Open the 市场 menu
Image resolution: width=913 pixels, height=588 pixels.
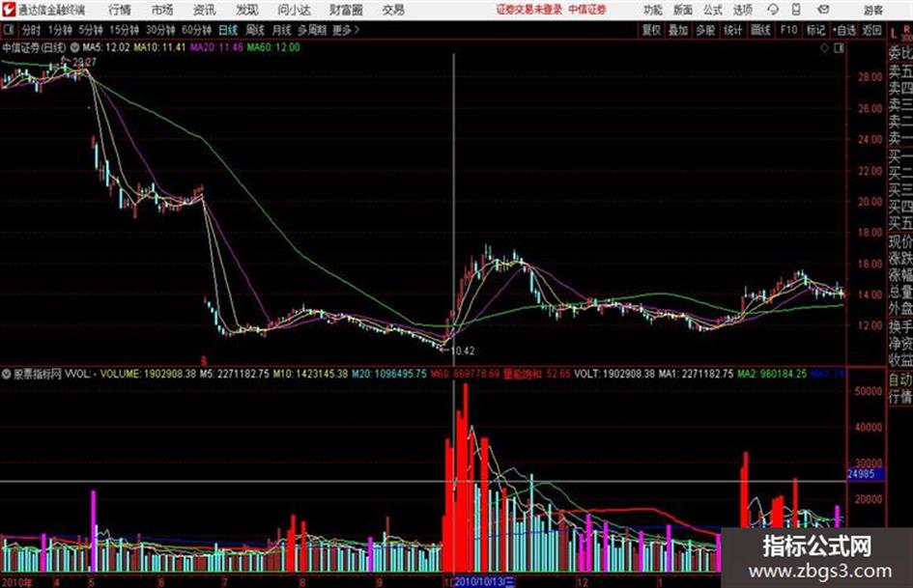162,10
